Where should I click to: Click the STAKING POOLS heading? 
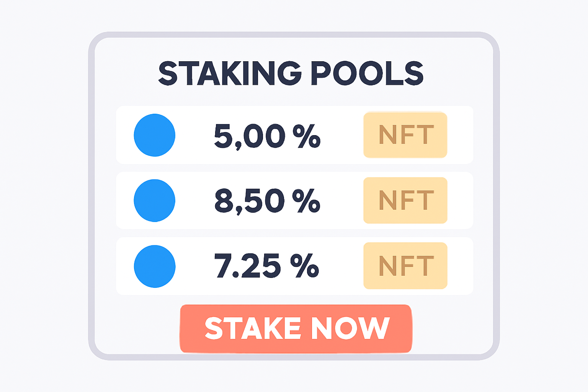pos(291,73)
